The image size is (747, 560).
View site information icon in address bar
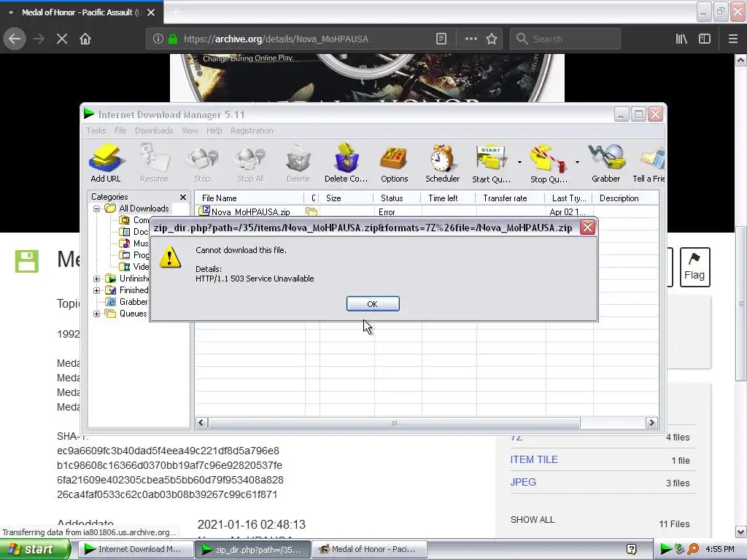tap(158, 39)
